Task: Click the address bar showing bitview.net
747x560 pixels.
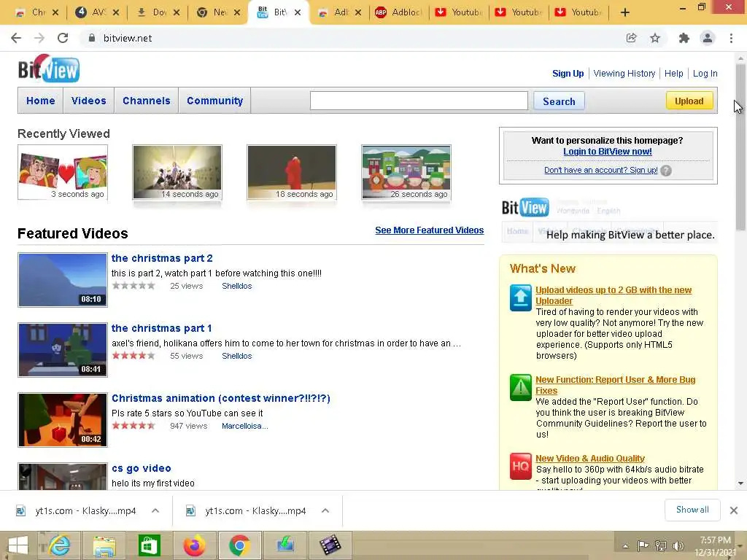Action: click(x=352, y=38)
